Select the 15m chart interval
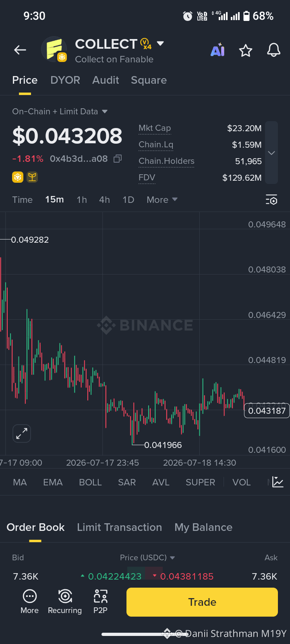This screenshot has width=290, height=644. click(54, 200)
